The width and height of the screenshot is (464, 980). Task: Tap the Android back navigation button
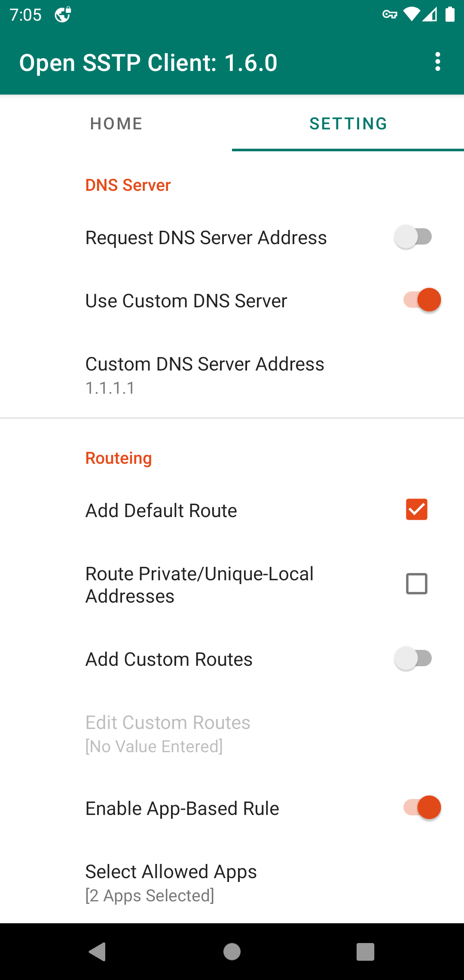[98, 952]
